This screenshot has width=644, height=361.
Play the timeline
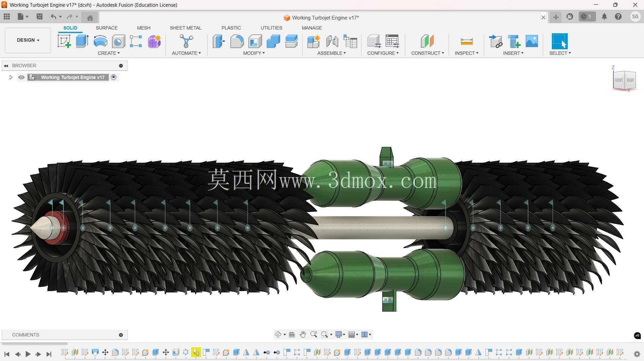(x=28, y=354)
